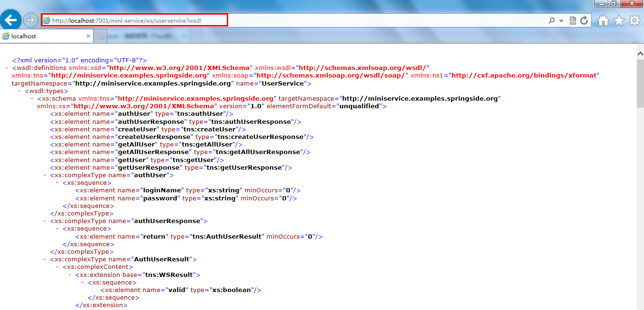The image size is (644, 310).
Task: Collapse complexType authUserResponse node
Action: click(x=44, y=221)
